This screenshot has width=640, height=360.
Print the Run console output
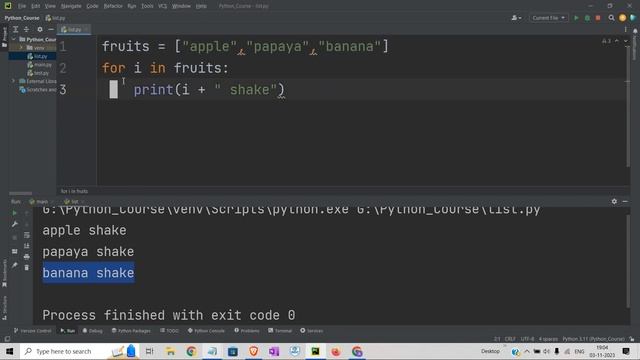pyautogui.click(x=27, y=257)
